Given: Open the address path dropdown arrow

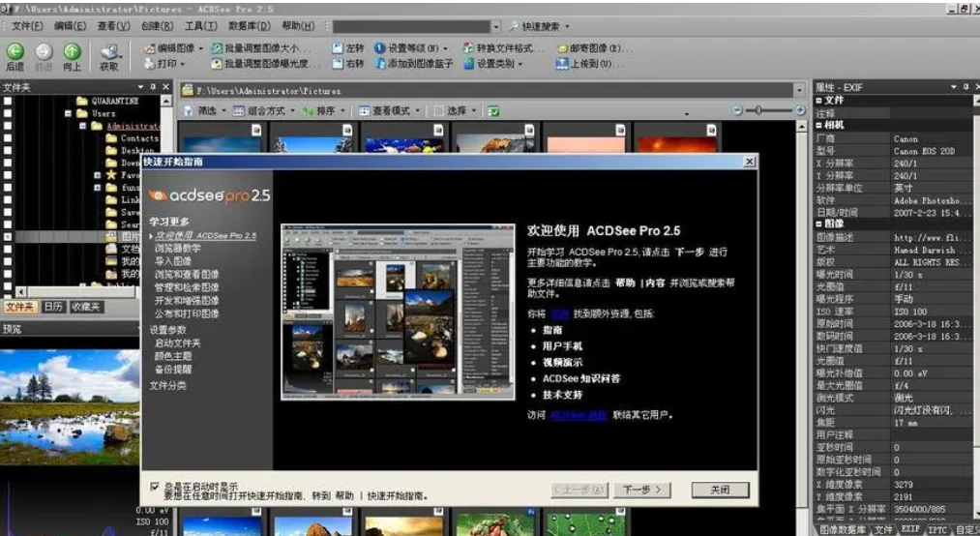Looking at the screenshot, I should click(x=799, y=91).
